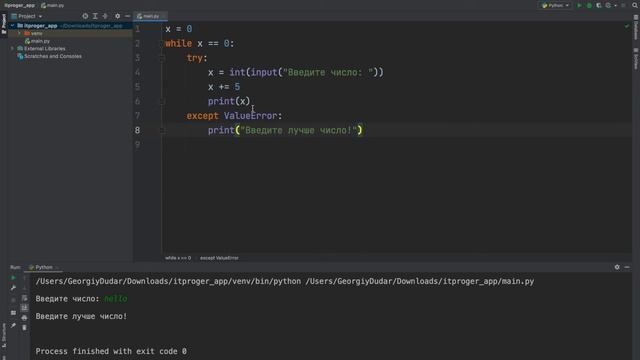Viewport: 640px width, 360px height.
Task: Print the Run console output
Action: point(24,318)
